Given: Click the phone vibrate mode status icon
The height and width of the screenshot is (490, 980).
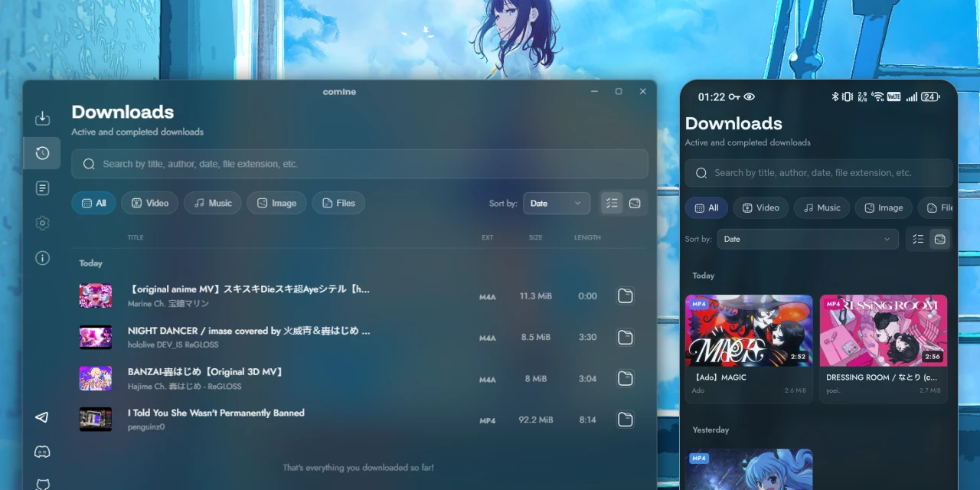Looking at the screenshot, I should point(848,96).
